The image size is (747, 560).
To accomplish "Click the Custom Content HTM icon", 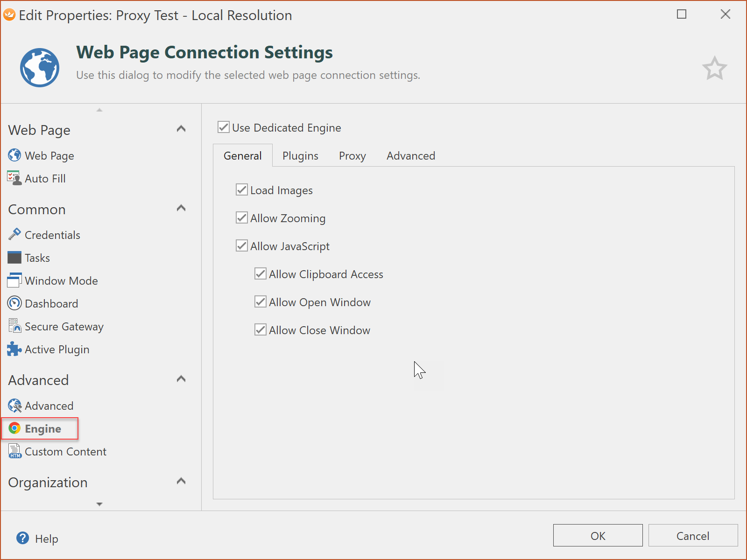I will 14,451.
